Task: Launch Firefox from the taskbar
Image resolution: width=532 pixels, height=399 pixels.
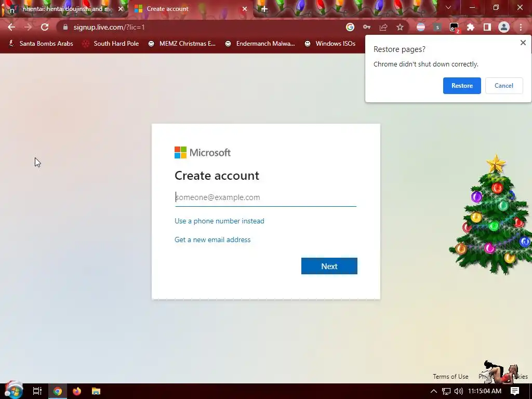Action: [77, 391]
